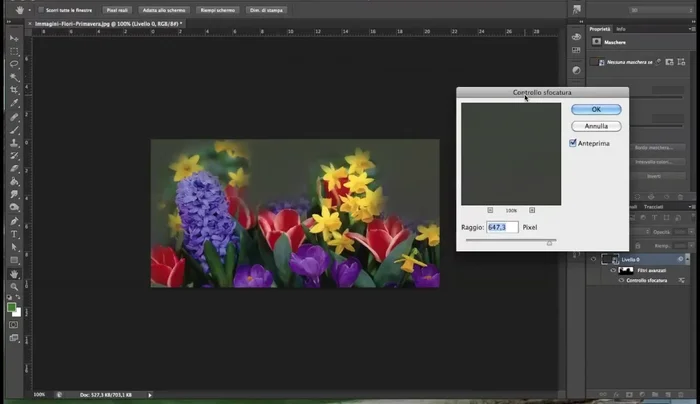This screenshot has width=700, height=404.
Task: Collapse Livello 0 smart filters list
Action: pos(687,259)
